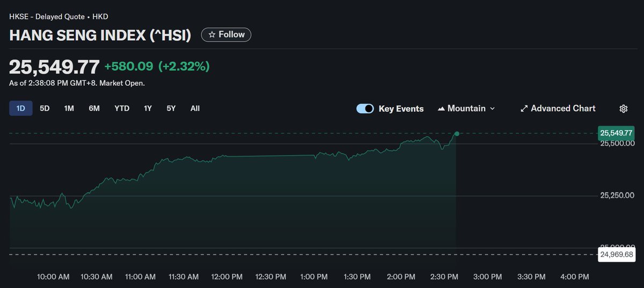
Task: Select the 1D time range
Action: click(x=21, y=108)
